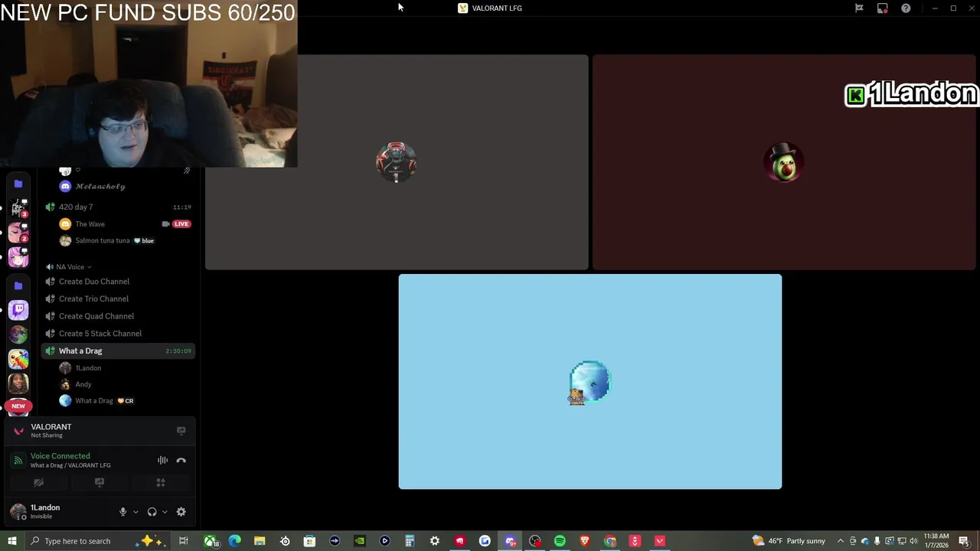Viewport: 980px width, 551px height.
Task: Open activities button in voice panel
Action: tap(161, 483)
